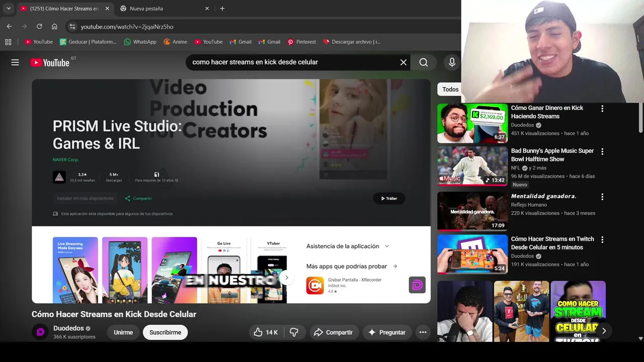Click the Tráiler button in video
The height and width of the screenshot is (362, 644).
click(x=389, y=198)
